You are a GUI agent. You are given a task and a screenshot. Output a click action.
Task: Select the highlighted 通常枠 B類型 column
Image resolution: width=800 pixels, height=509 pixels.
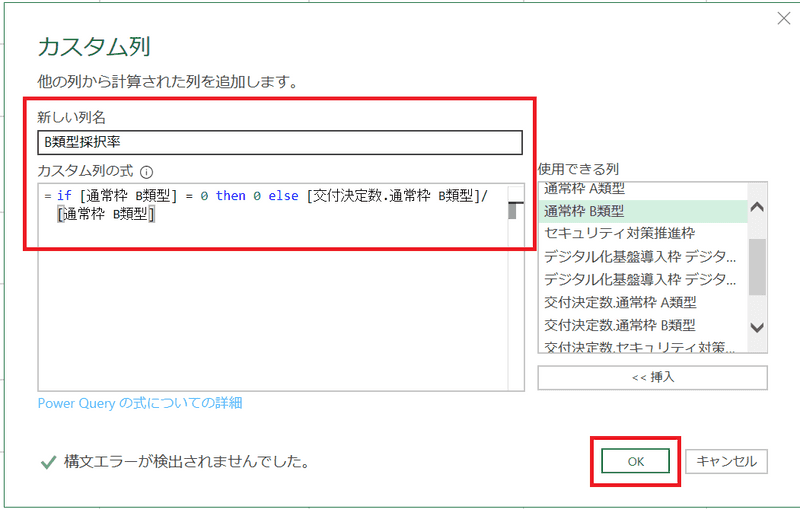click(x=584, y=211)
